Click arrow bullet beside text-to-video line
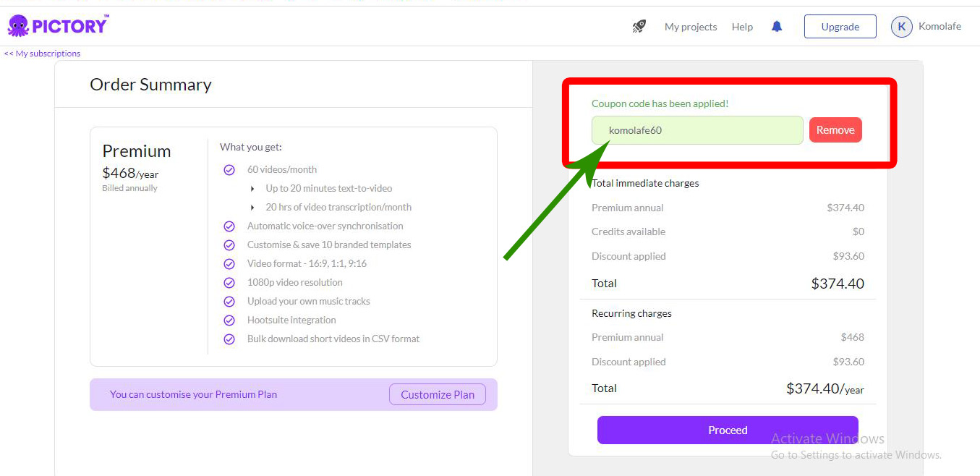The width and height of the screenshot is (980, 476). [x=252, y=189]
